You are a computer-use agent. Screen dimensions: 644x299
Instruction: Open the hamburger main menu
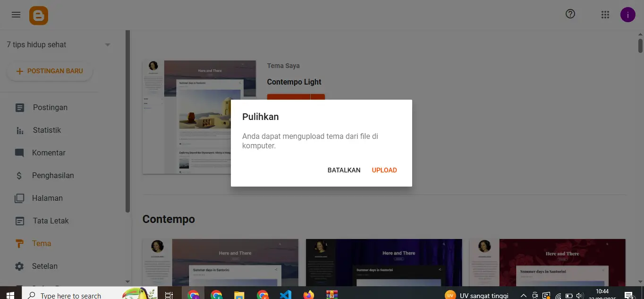click(x=16, y=15)
